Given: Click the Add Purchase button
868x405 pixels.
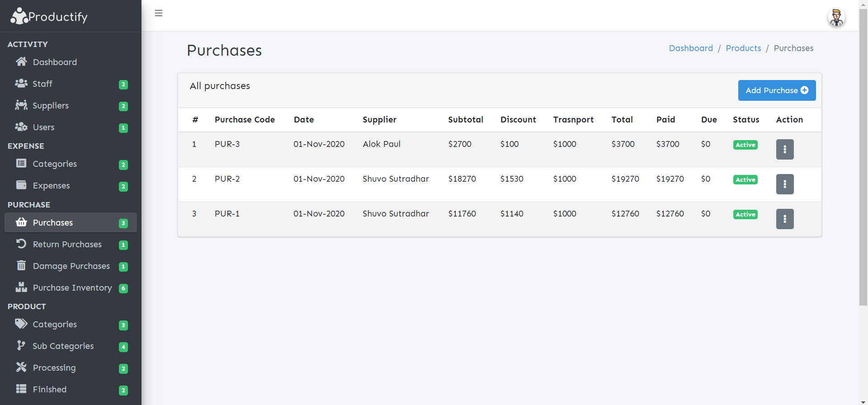Looking at the screenshot, I should coord(777,90).
